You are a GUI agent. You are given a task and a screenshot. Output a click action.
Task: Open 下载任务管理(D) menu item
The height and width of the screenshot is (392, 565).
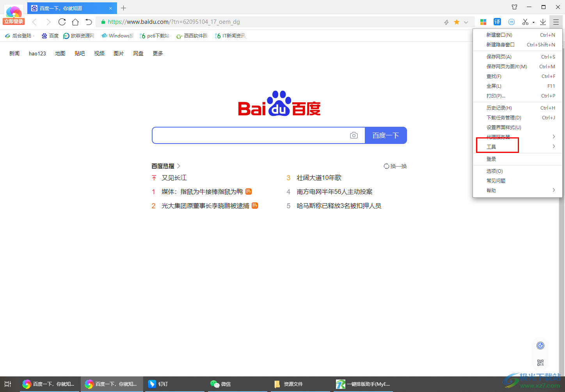click(x=518, y=118)
